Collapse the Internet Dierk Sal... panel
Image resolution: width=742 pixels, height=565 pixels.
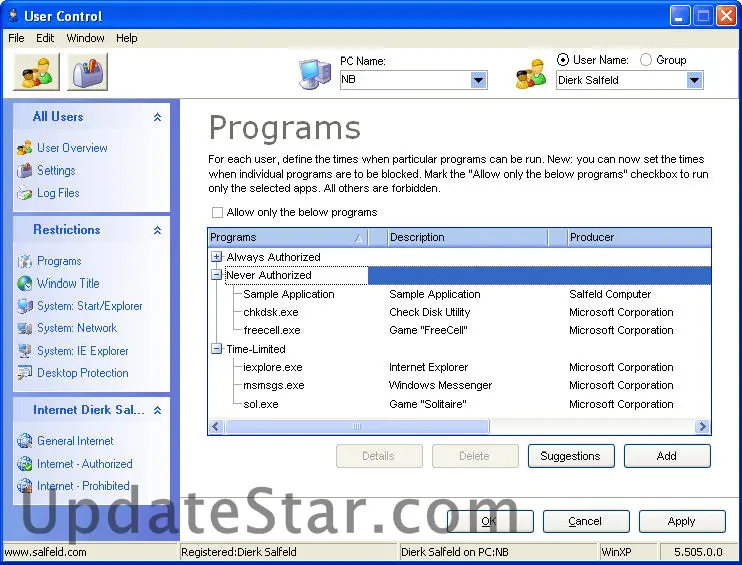coord(158,410)
